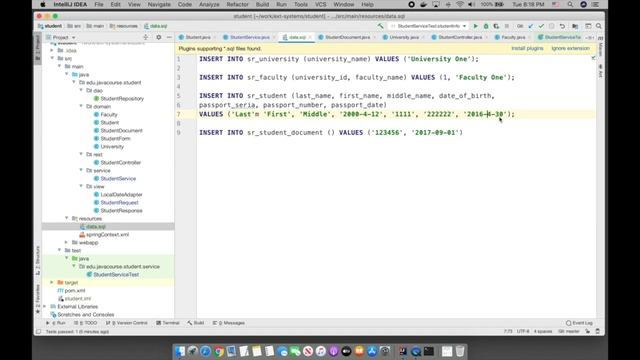Open the Search Everywhere magnifier
This screenshot has height=360, width=640.
[x=599, y=26]
